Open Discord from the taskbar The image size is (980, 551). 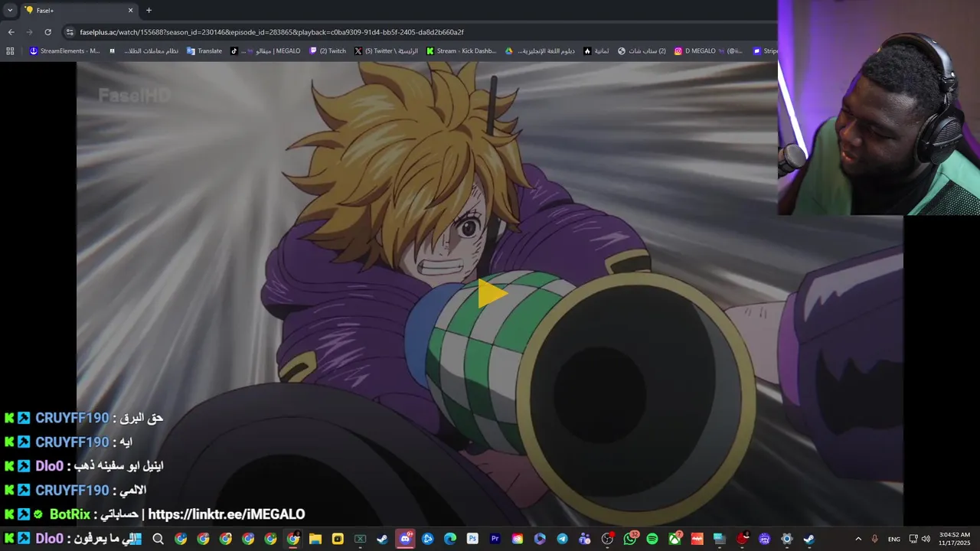click(x=406, y=539)
